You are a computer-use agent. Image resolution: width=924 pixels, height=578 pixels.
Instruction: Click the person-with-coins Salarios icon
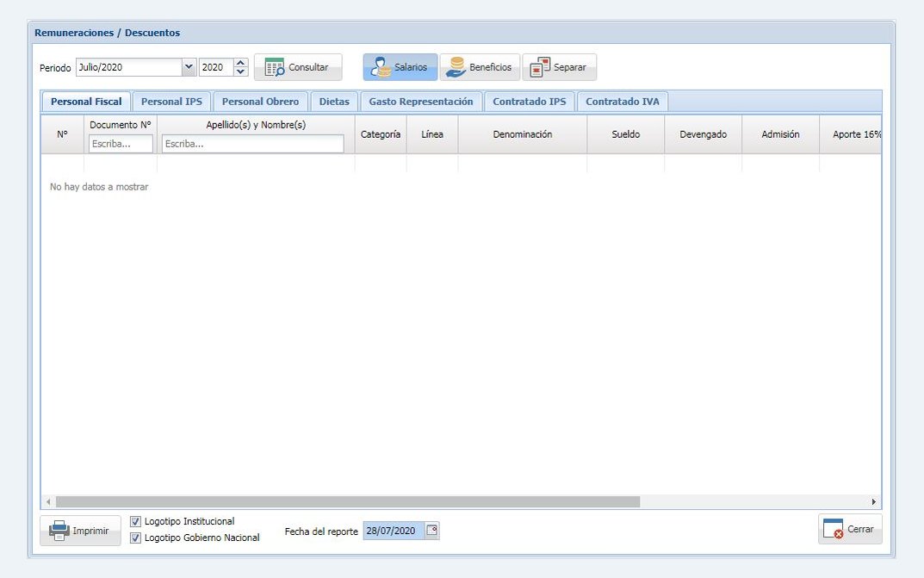pos(381,67)
